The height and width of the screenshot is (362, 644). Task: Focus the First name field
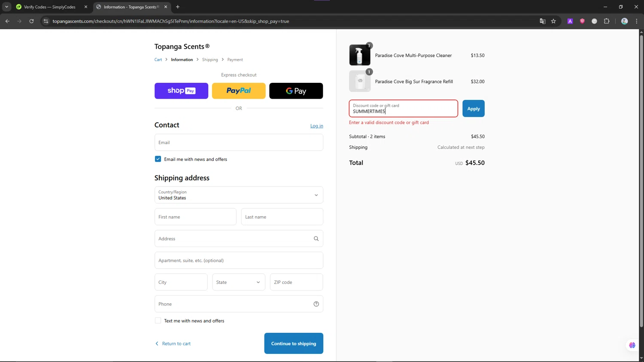click(x=195, y=217)
